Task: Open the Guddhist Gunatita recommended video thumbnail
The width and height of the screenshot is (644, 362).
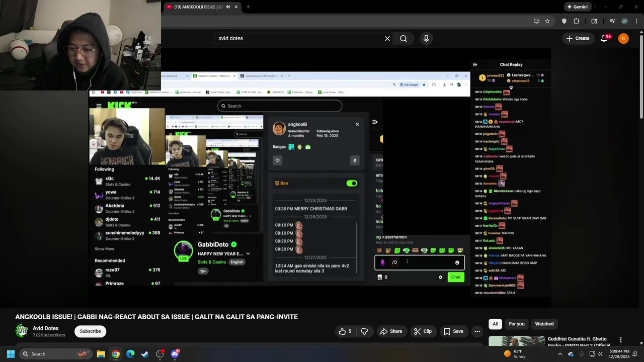Action: click(516, 341)
